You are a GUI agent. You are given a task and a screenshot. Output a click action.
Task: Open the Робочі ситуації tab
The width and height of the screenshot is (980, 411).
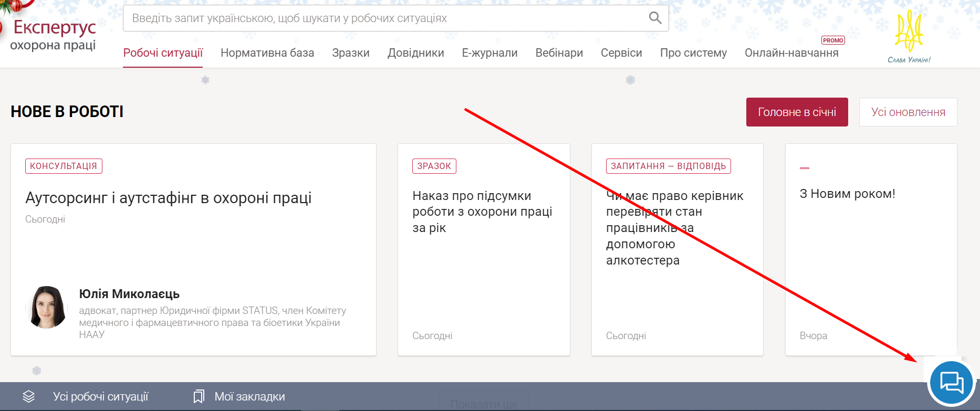click(163, 53)
